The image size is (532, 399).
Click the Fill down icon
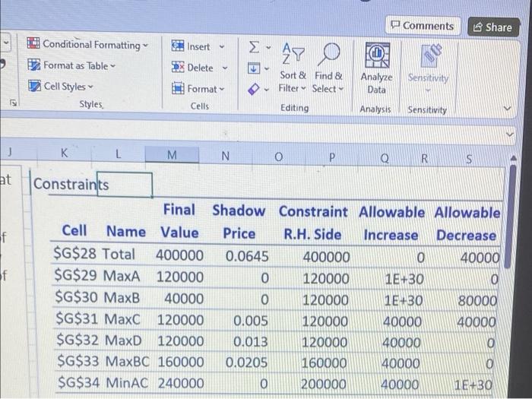coord(254,68)
